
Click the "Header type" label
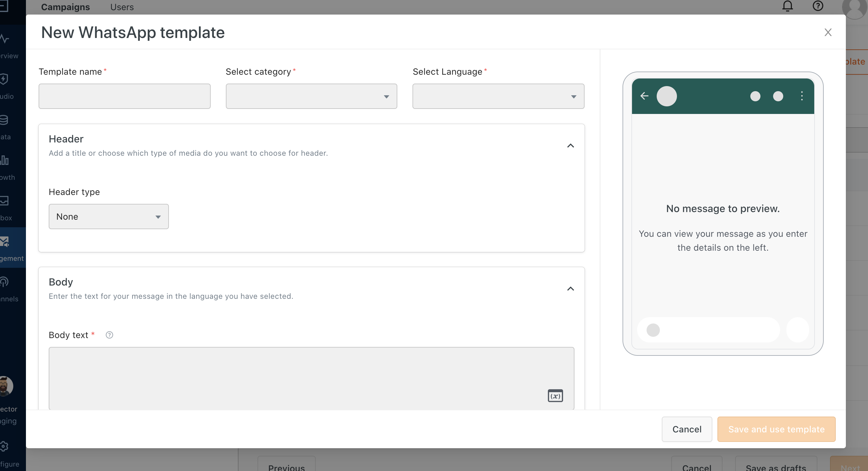(74, 192)
